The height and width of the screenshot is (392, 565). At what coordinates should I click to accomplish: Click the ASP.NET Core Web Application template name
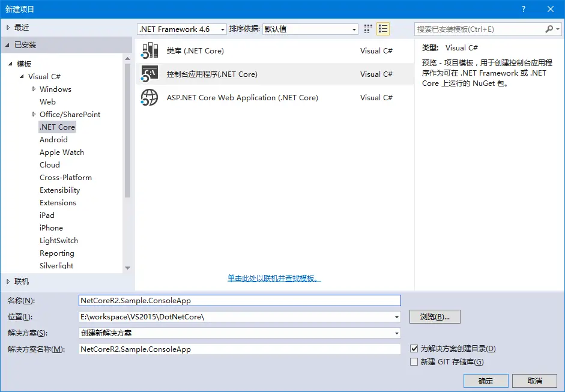coord(243,98)
